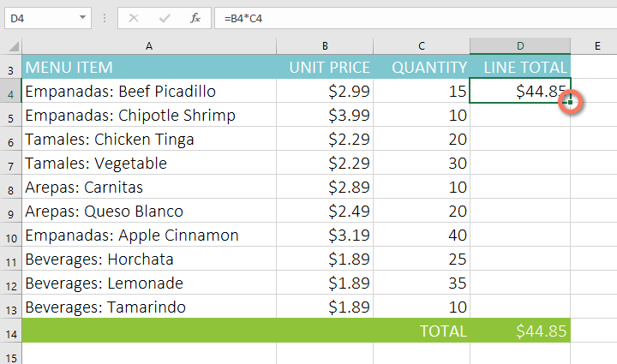This screenshot has height=364, width=617.
Task: Select the UNIT PRICE header cell
Action: 326,68
